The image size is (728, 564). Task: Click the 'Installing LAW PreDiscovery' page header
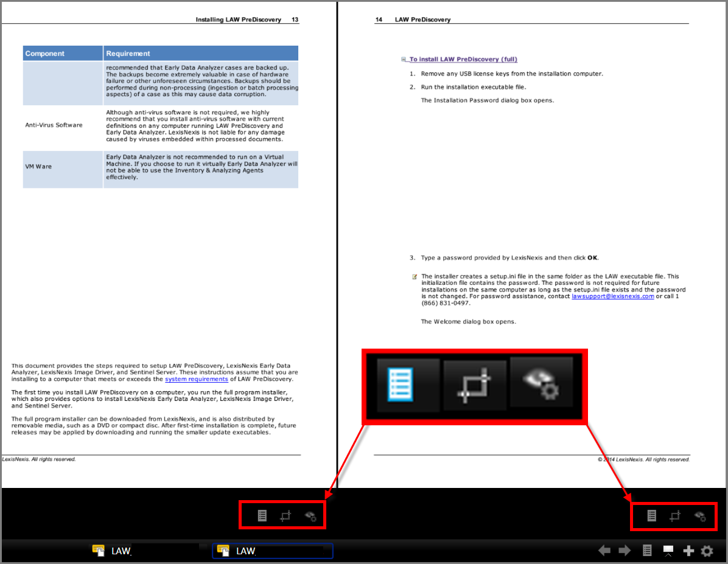238,19
